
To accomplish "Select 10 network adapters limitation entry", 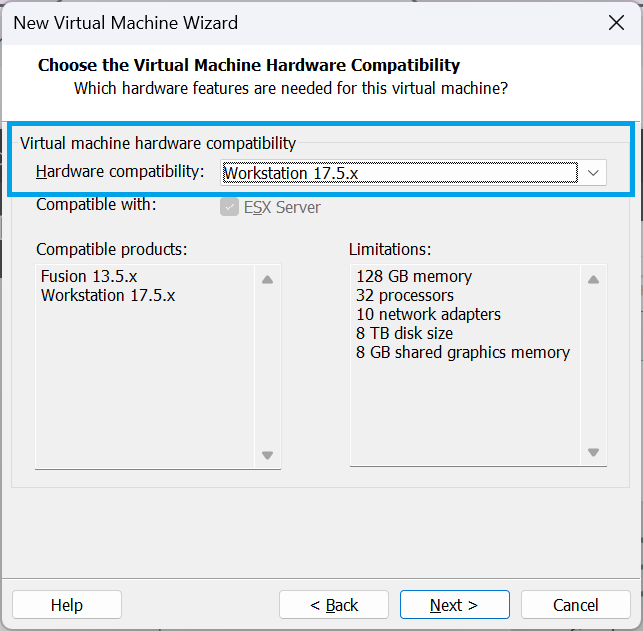I will 428,314.
